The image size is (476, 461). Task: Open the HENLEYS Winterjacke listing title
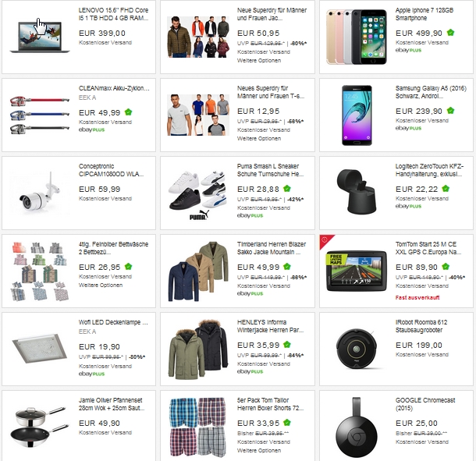tap(271, 326)
